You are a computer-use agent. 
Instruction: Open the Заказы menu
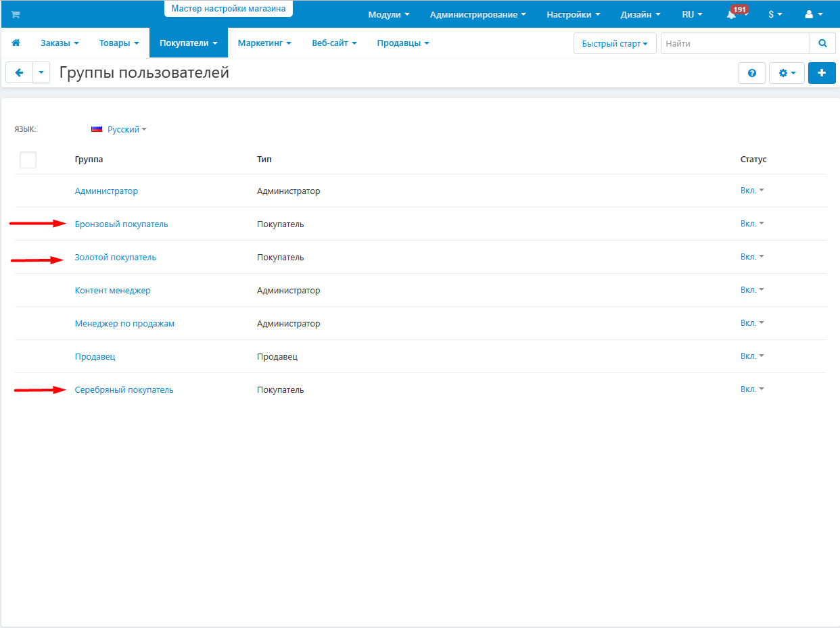(x=60, y=43)
